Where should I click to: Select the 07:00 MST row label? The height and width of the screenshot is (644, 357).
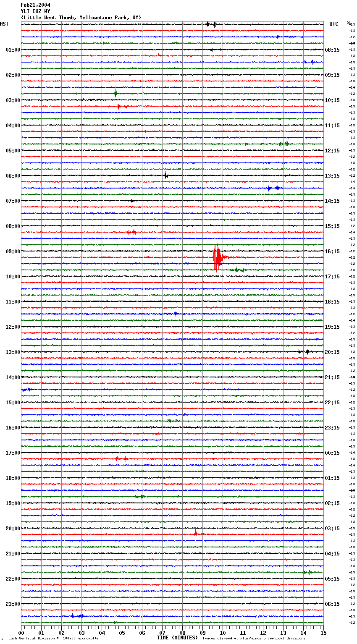[x=13, y=201]
